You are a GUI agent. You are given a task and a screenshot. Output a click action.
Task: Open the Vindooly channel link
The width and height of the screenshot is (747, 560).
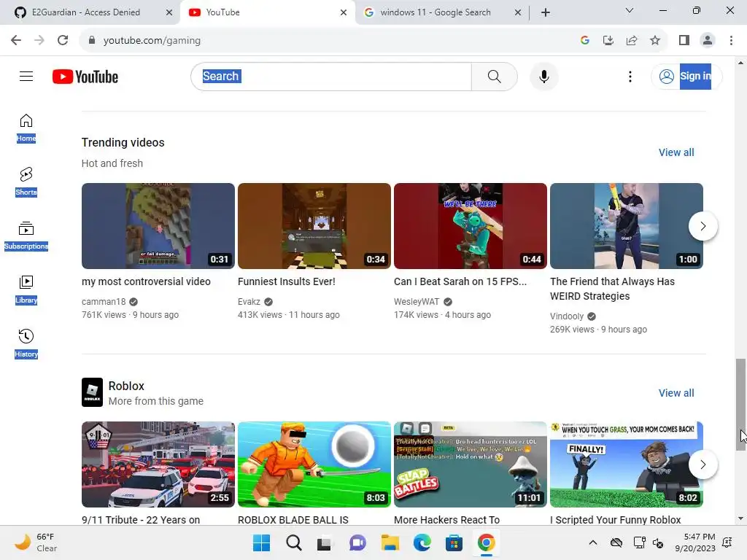[x=566, y=316]
